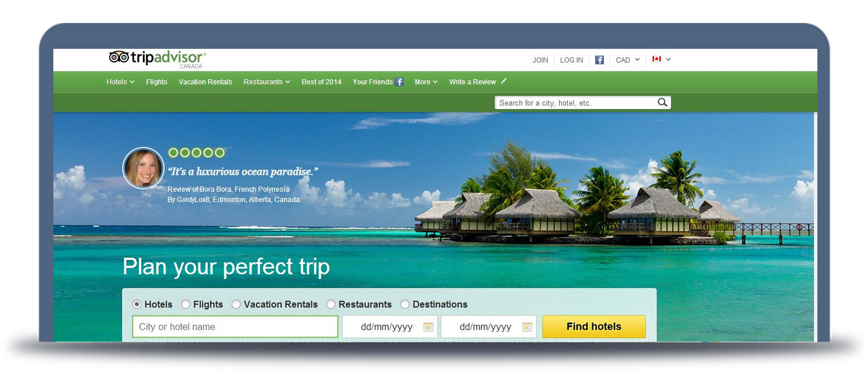Open the Best of 2014 menu item
Screen dimensions: 868x391
tap(321, 82)
